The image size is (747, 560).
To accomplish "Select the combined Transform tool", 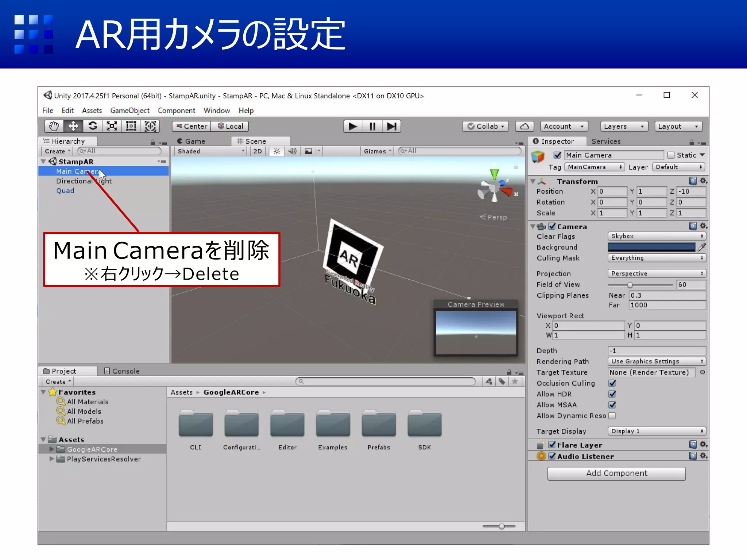I will [150, 126].
